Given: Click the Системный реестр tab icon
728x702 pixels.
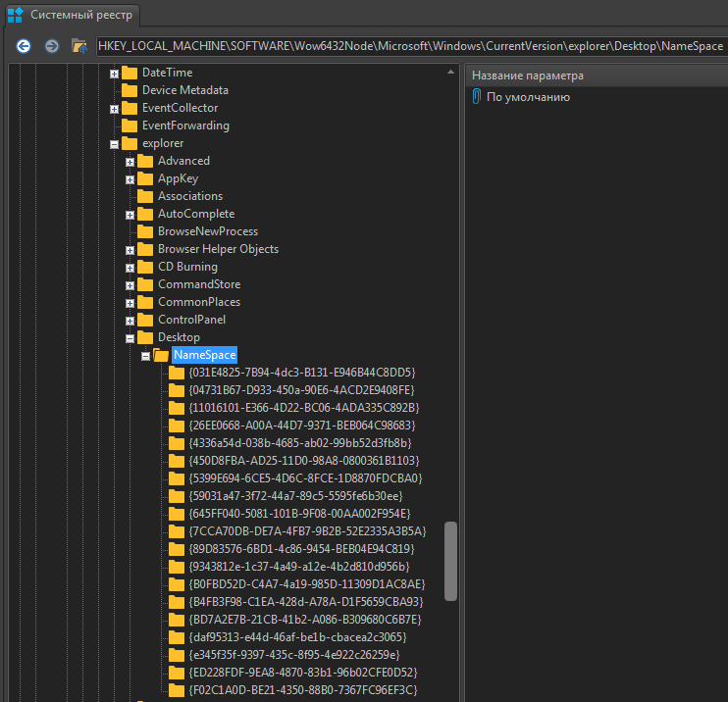Looking at the screenshot, I should tap(16, 15).
